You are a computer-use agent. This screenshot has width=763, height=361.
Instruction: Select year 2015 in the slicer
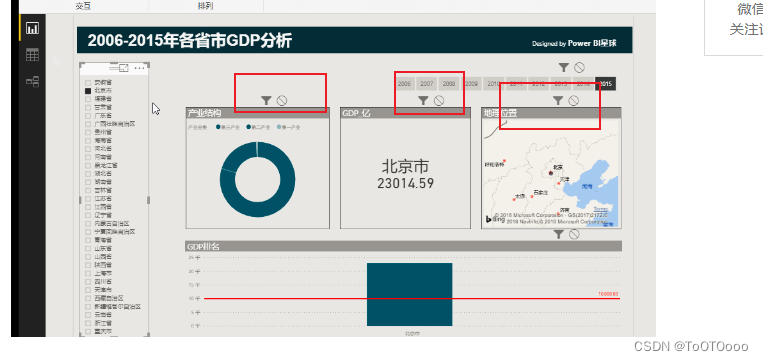click(605, 84)
